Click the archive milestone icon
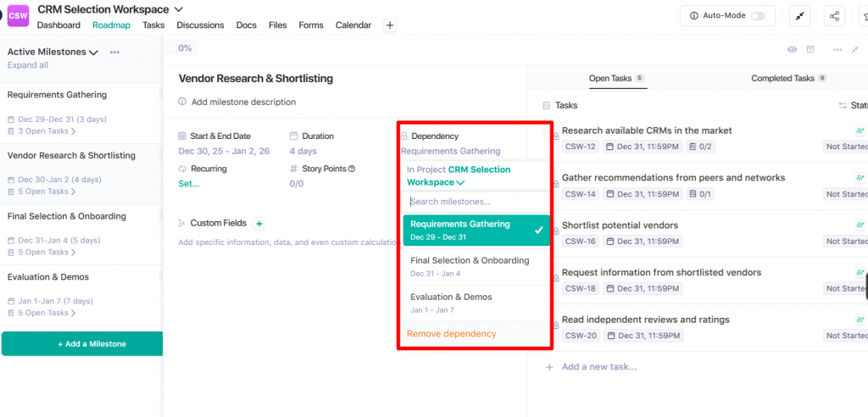Image resolution: width=868 pixels, height=417 pixels. 810,49
